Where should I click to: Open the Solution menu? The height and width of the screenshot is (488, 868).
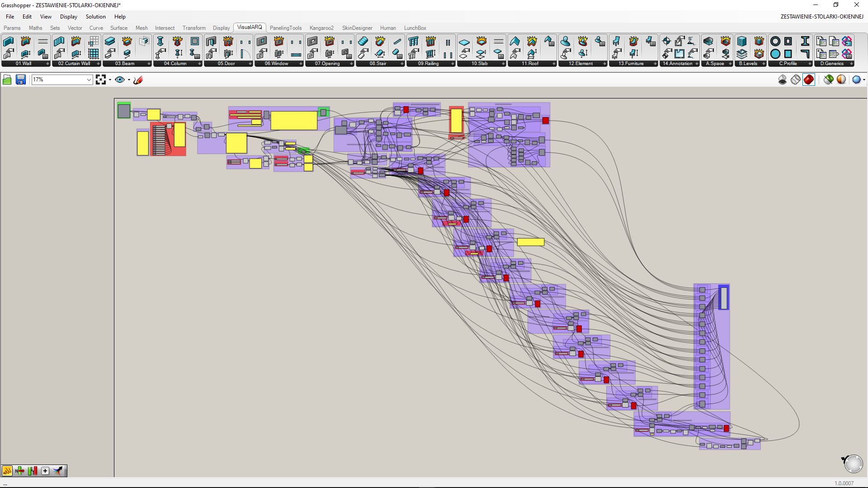95,17
